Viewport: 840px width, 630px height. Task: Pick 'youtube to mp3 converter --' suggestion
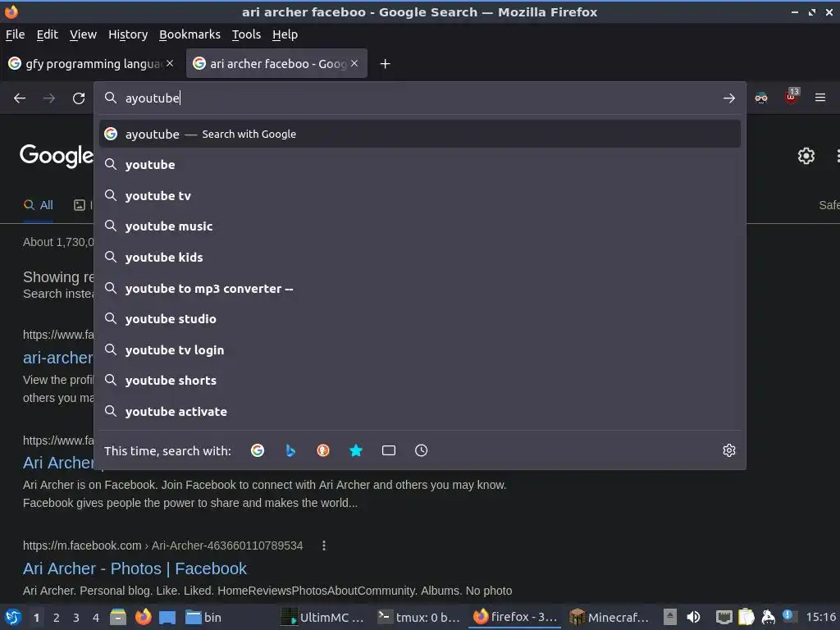coord(419,288)
